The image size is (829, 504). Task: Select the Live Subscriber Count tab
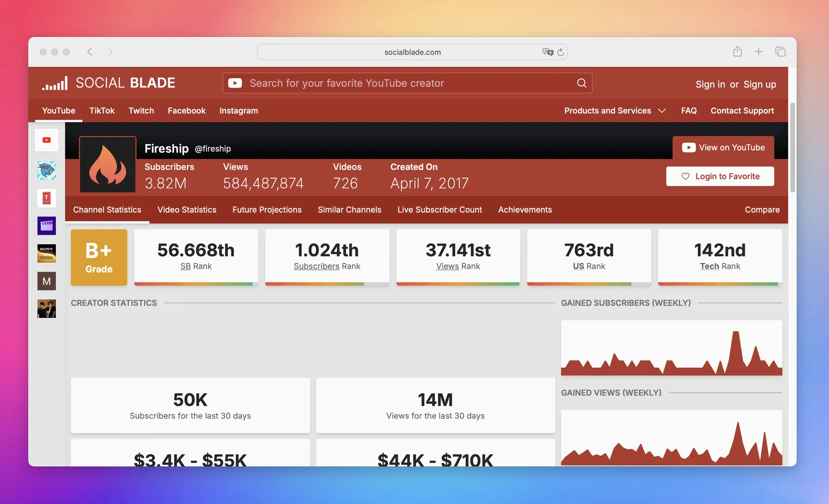439,210
